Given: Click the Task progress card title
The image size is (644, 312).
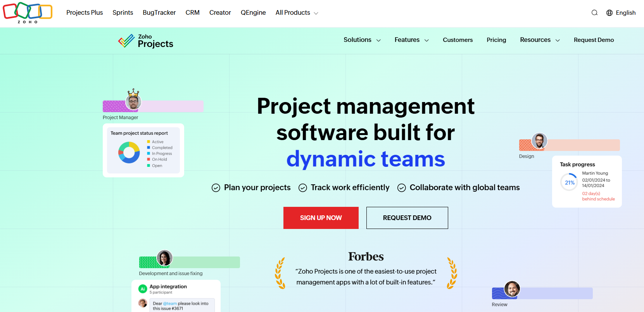Looking at the screenshot, I should pyautogui.click(x=577, y=165).
